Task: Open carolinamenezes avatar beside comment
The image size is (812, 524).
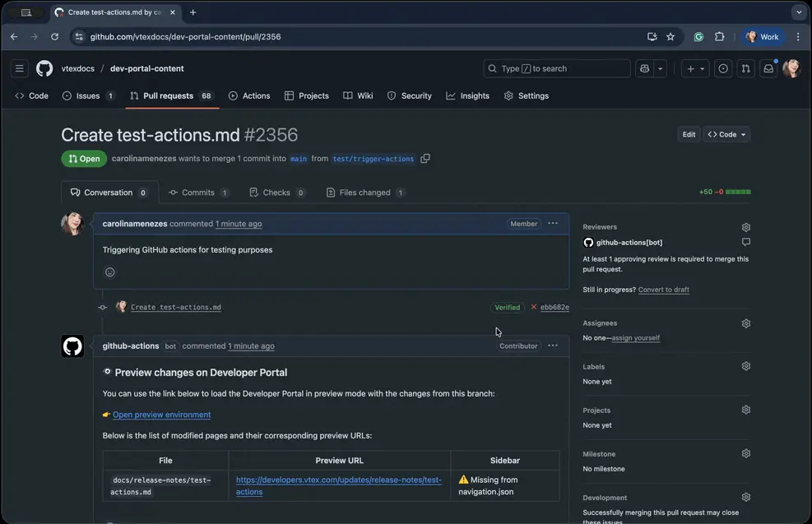Action: (x=72, y=224)
